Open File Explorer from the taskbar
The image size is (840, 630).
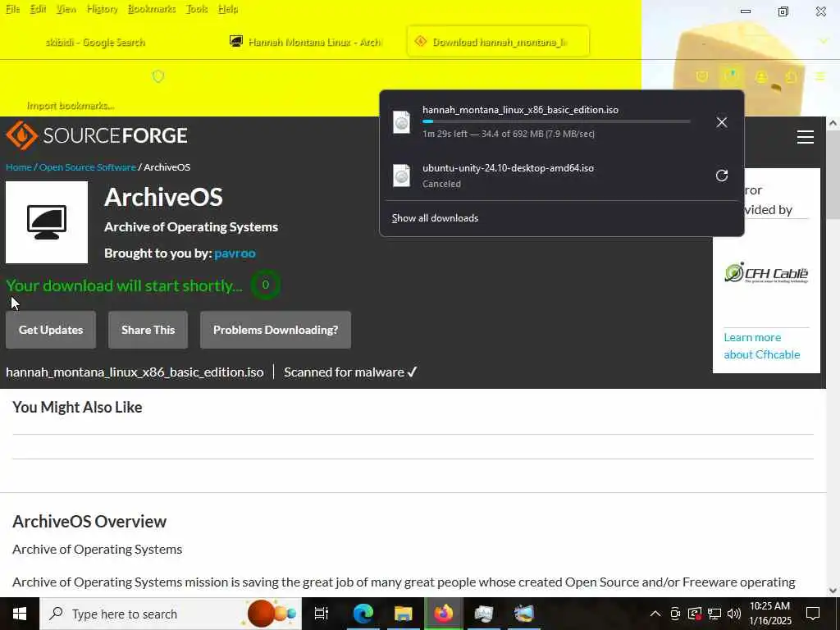pyautogui.click(x=403, y=614)
